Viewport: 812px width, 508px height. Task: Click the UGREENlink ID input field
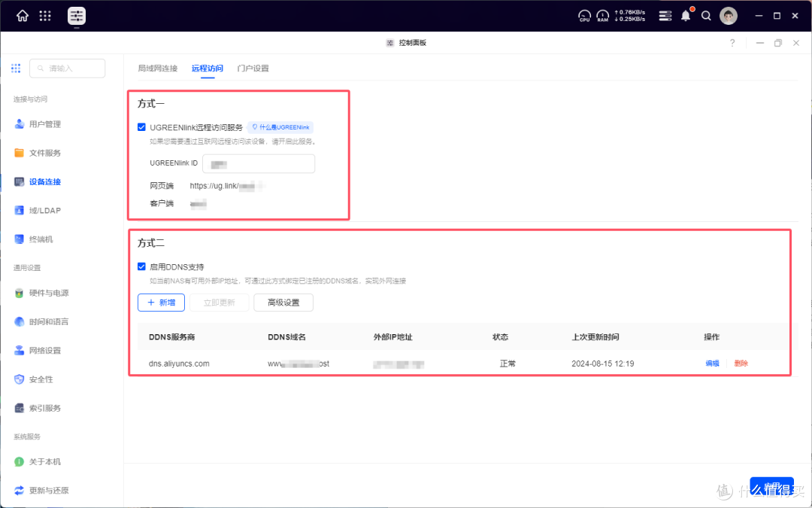[x=259, y=164]
